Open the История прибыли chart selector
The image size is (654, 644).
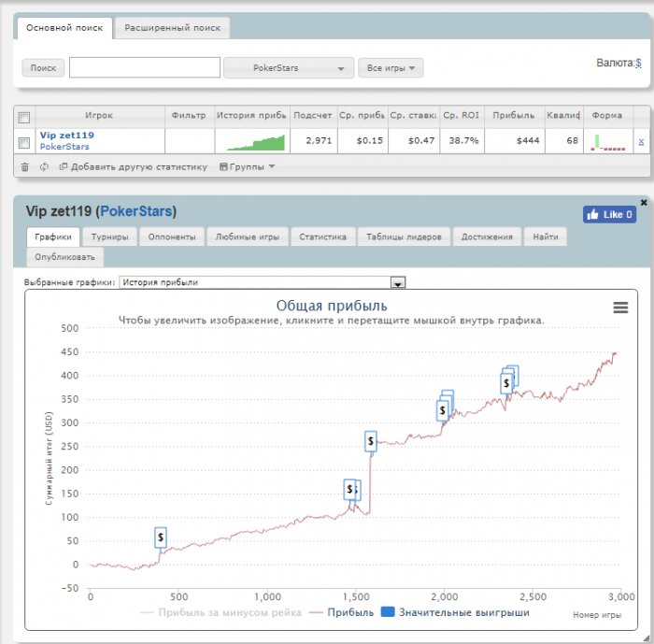263,282
